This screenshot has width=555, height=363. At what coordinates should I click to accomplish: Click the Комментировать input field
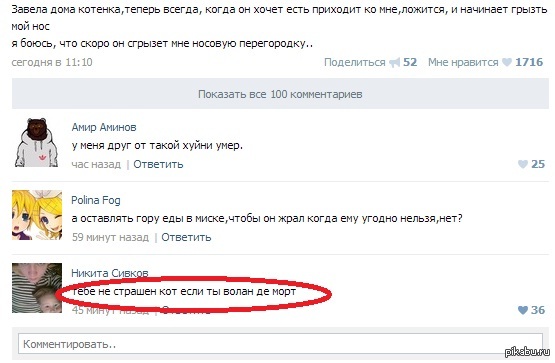click(x=280, y=344)
